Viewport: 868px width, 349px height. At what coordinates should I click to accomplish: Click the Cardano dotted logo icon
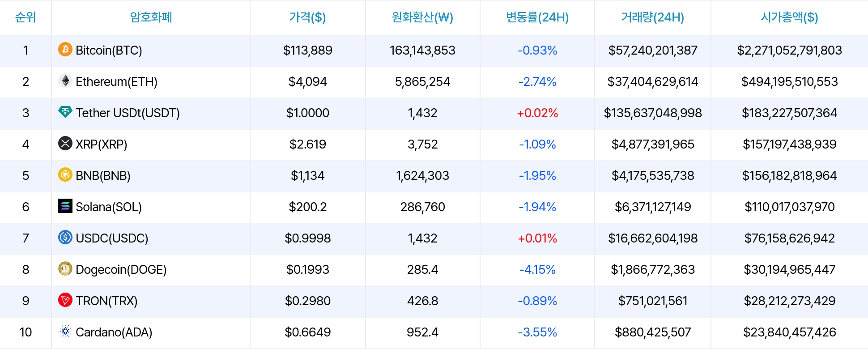pos(65,331)
